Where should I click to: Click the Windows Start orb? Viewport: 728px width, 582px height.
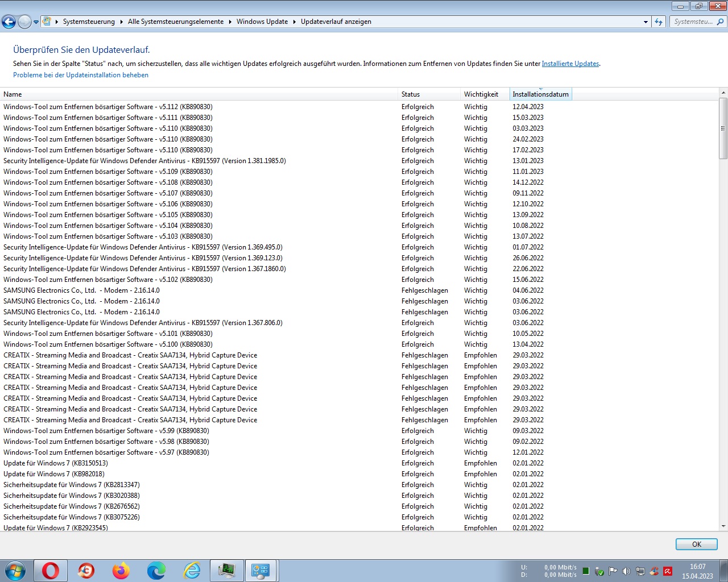[x=15, y=570]
